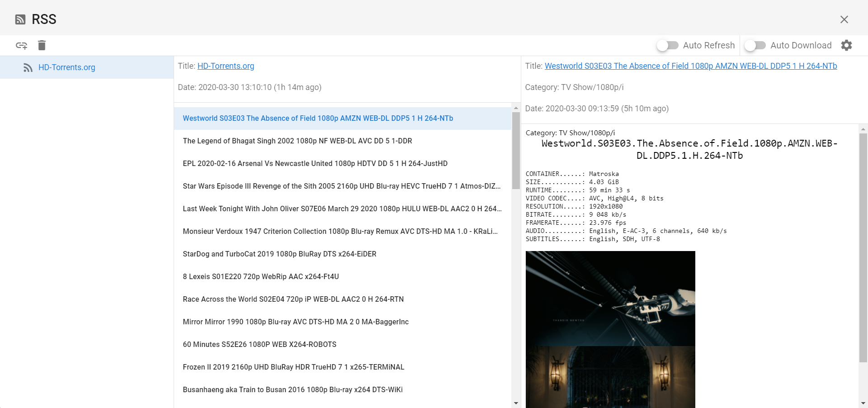The height and width of the screenshot is (408, 868).
Task: Click details pane scroll down arrow
Action: point(863,403)
